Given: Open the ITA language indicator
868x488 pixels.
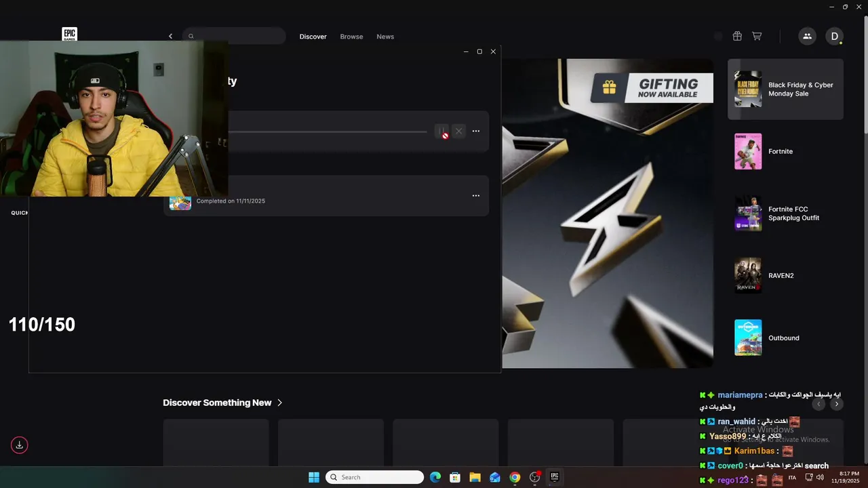Looking at the screenshot, I should coord(792,478).
